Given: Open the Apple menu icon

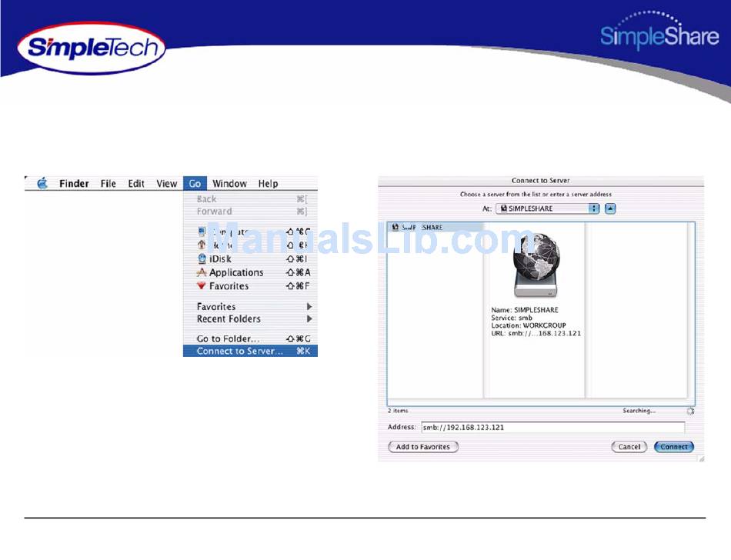Looking at the screenshot, I should click(x=42, y=183).
